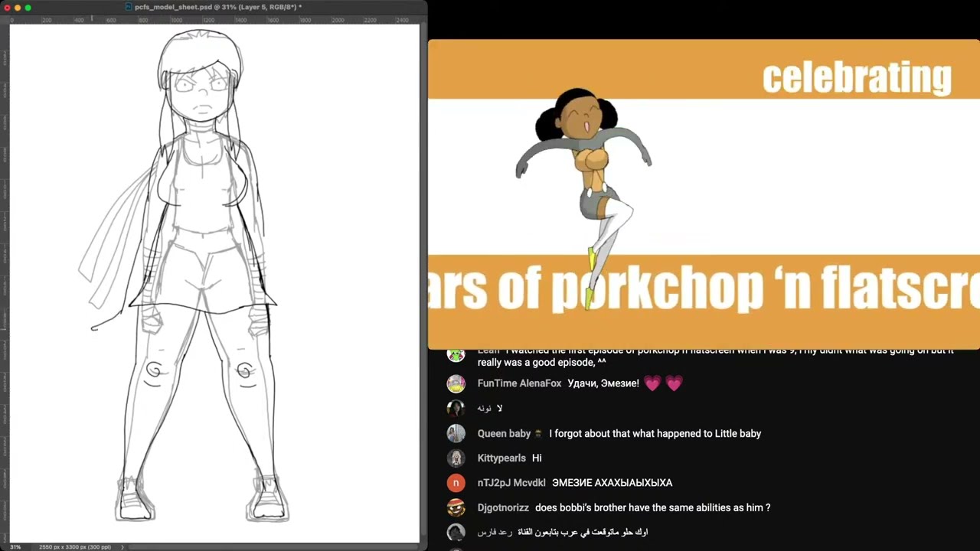Click the username Queen baby

coord(504,433)
